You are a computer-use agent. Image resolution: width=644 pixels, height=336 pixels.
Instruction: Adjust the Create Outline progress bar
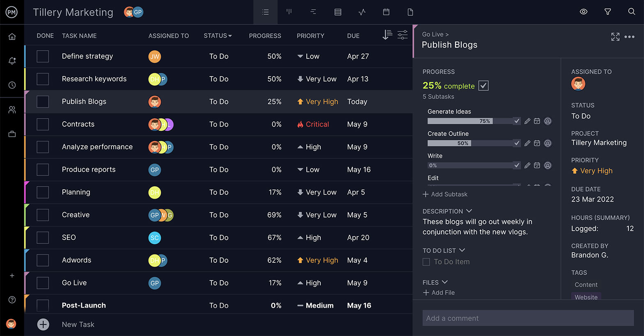470,143
